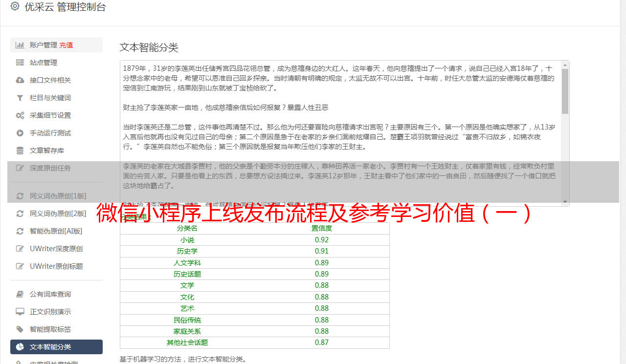
Task: Click the 民俗传统 category cell
Action: pyautogui.click(x=187, y=320)
